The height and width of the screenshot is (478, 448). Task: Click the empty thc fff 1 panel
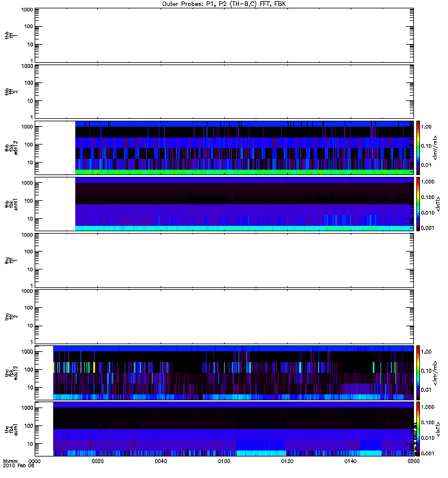tap(225, 261)
